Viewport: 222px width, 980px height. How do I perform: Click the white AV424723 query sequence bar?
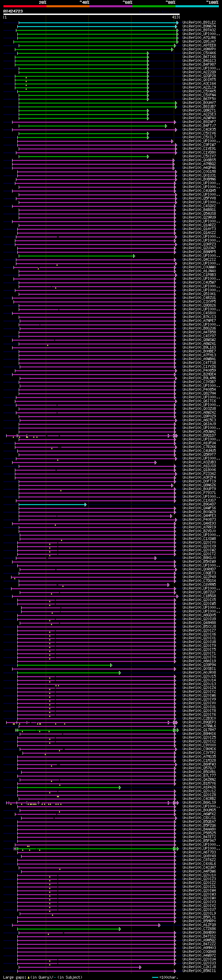[92, 15]
